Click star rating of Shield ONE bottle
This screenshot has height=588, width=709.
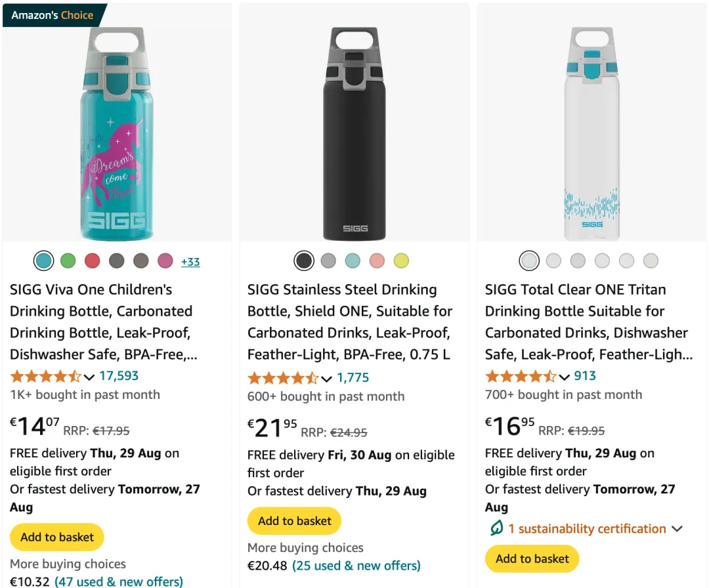[x=283, y=378]
